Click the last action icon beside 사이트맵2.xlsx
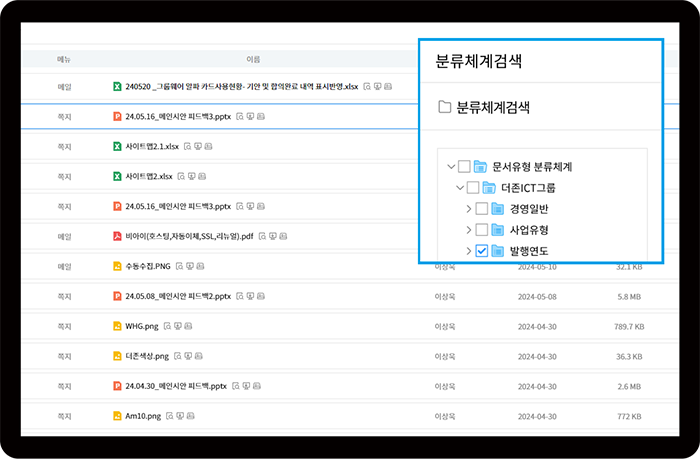Image resolution: width=700 pixels, height=459 pixels. pos(202,176)
